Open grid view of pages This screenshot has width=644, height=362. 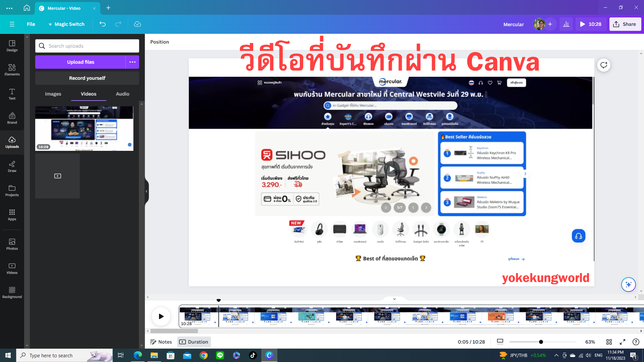point(609,342)
